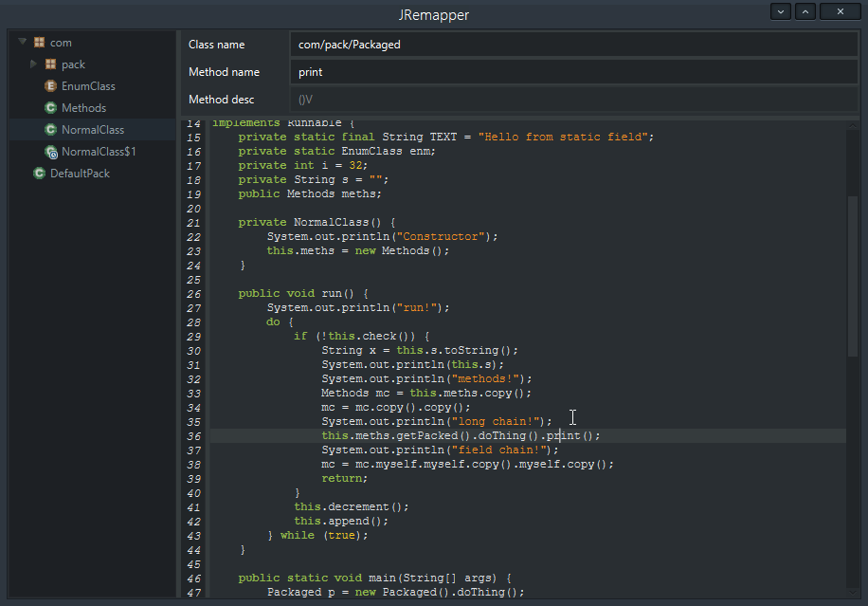868x606 pixels.
Task: Click the doThing call on line 36
Action: 501,436
